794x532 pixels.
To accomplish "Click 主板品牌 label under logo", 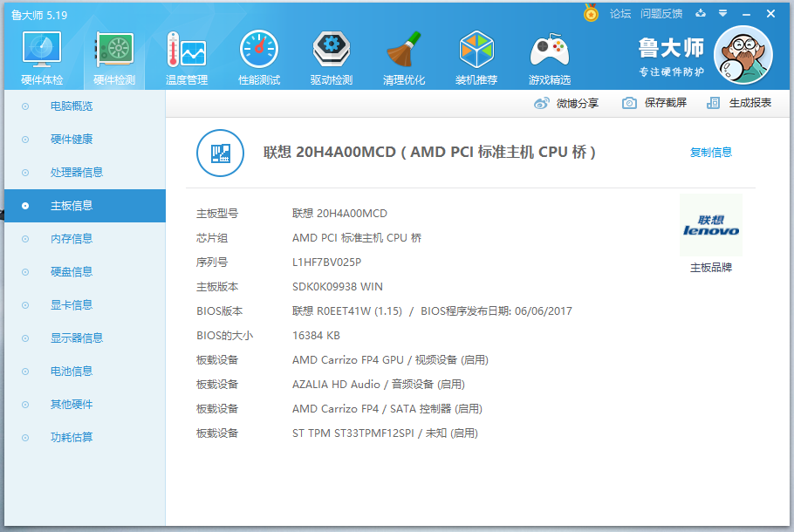I will point(711,268).
